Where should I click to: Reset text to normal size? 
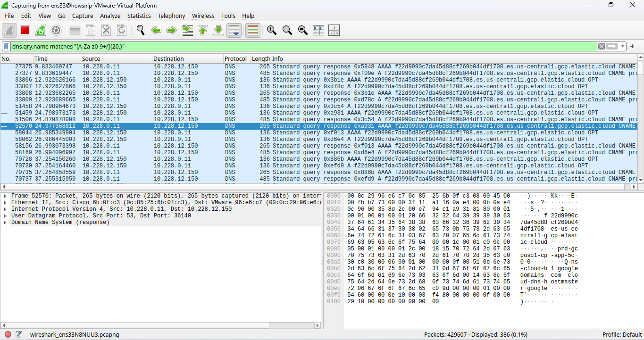point(302,30)
